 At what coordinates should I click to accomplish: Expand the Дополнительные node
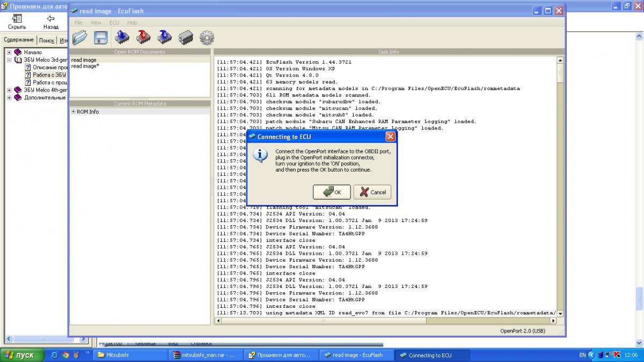point(9,98)
